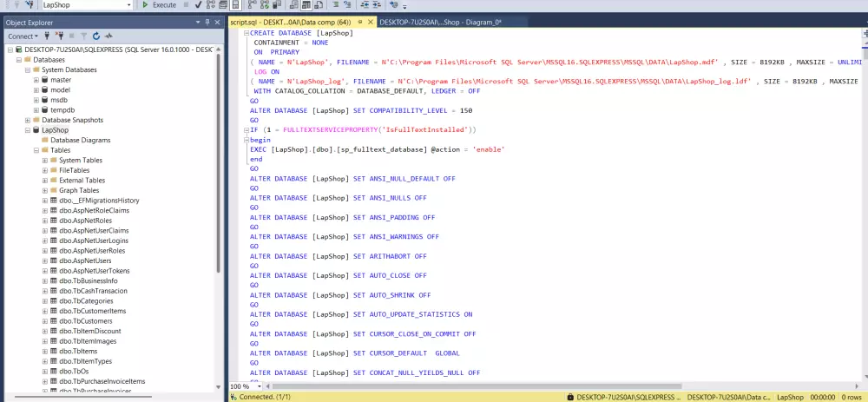
Task: Open the toolbar overflow options arrow
Action: click(x=404, y=6)
